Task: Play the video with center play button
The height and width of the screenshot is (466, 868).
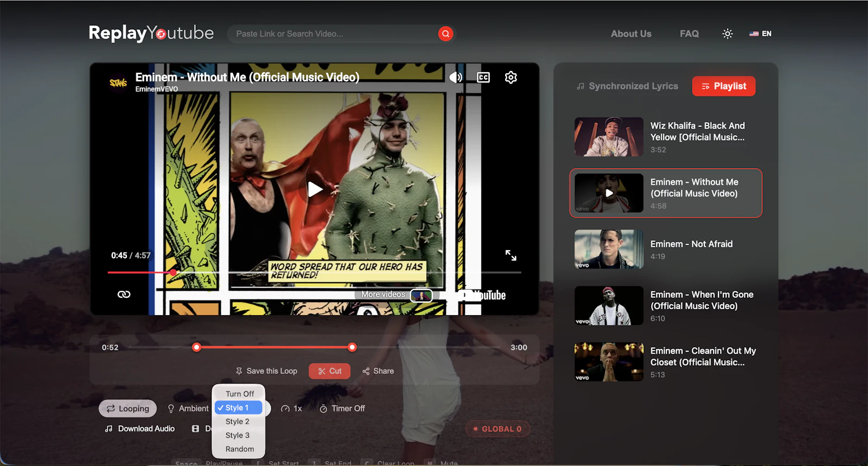Action: (x=315, y=189)
